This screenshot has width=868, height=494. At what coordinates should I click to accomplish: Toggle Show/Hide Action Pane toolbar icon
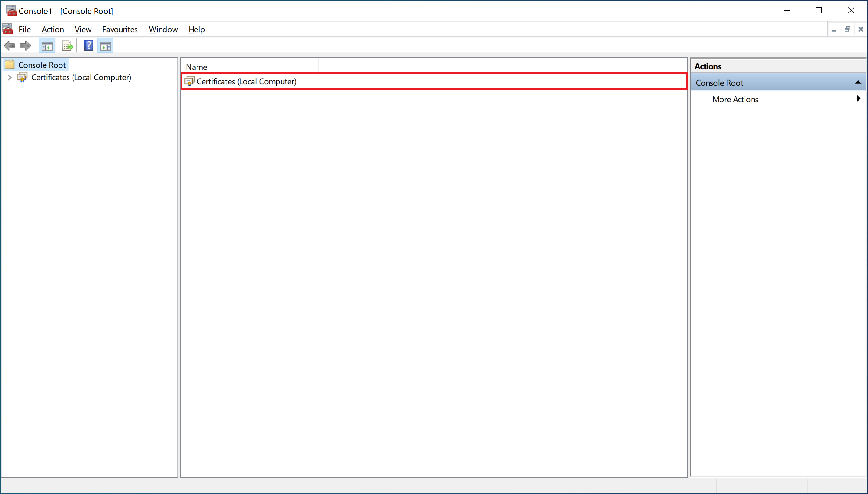(x=105, y=45)
